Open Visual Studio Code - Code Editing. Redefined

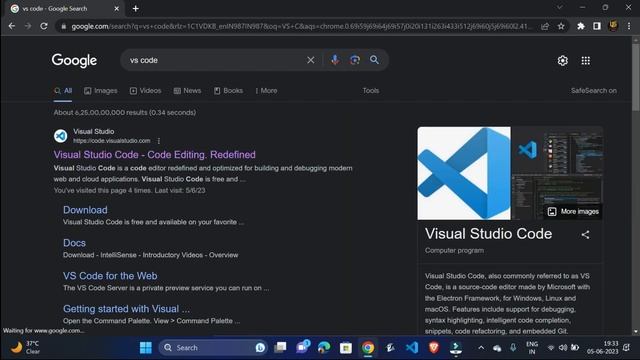pyautogui.click(x=154, y=155)
